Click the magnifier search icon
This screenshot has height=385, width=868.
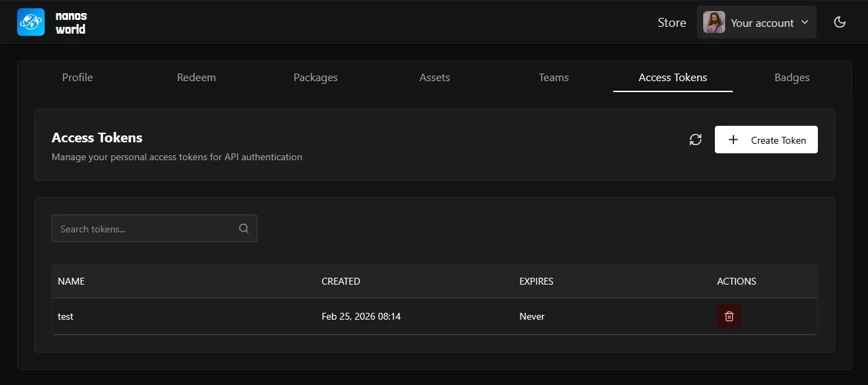[x=244, y=229]
